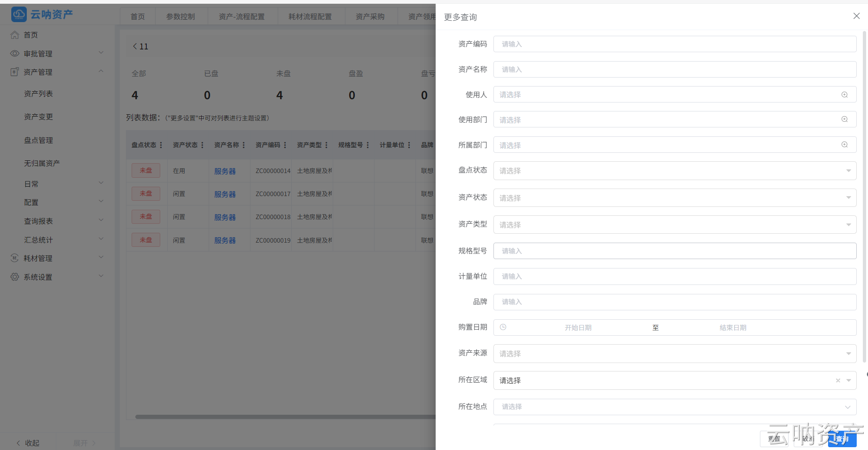Click the 未盘 statistic count

pos(280,95)
